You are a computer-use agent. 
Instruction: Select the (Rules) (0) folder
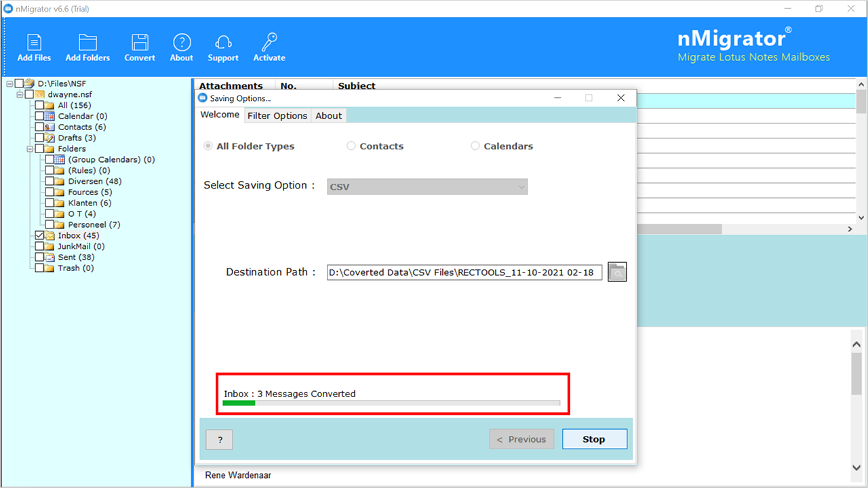89,171
